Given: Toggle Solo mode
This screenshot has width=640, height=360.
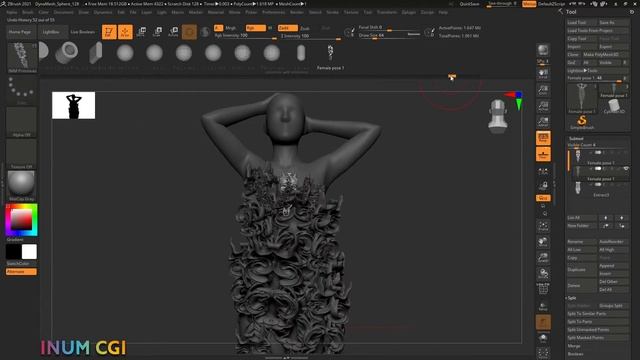Looking at the screenshot, I should tap(543, 338).
